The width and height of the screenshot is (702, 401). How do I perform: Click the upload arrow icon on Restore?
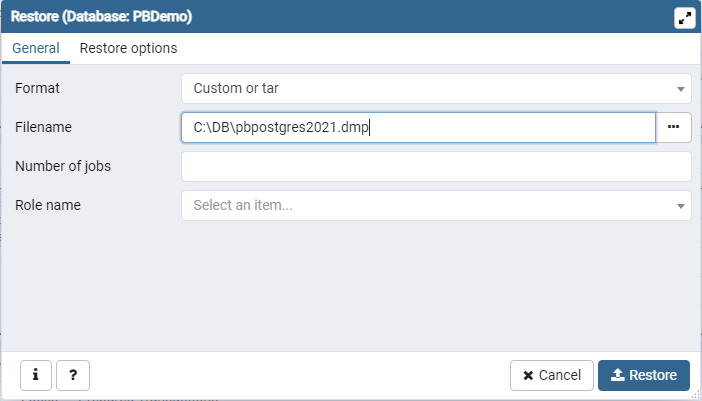618,375
